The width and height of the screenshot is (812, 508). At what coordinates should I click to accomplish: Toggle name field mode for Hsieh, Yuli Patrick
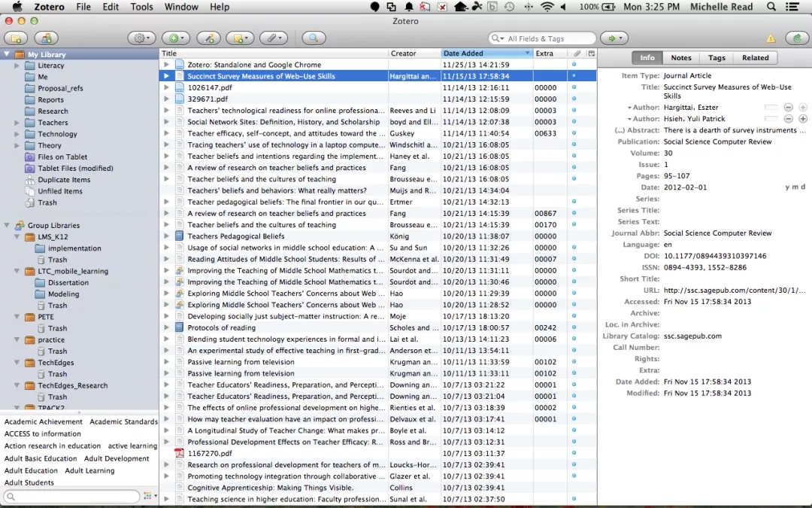tap(771, 119)
